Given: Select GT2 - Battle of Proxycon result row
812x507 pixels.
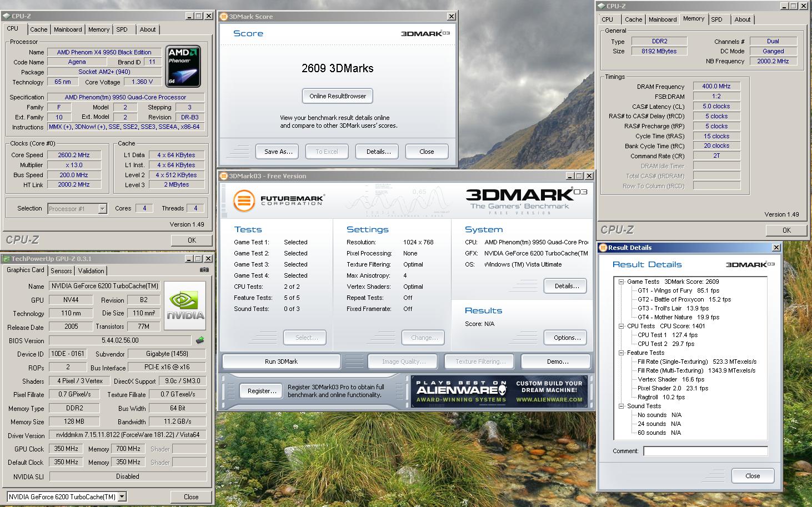Looking at the screenshot, I should [684, 299].
